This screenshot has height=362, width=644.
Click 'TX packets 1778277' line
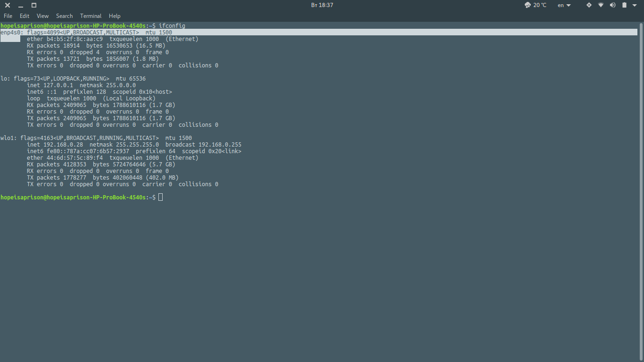[103, 177]
